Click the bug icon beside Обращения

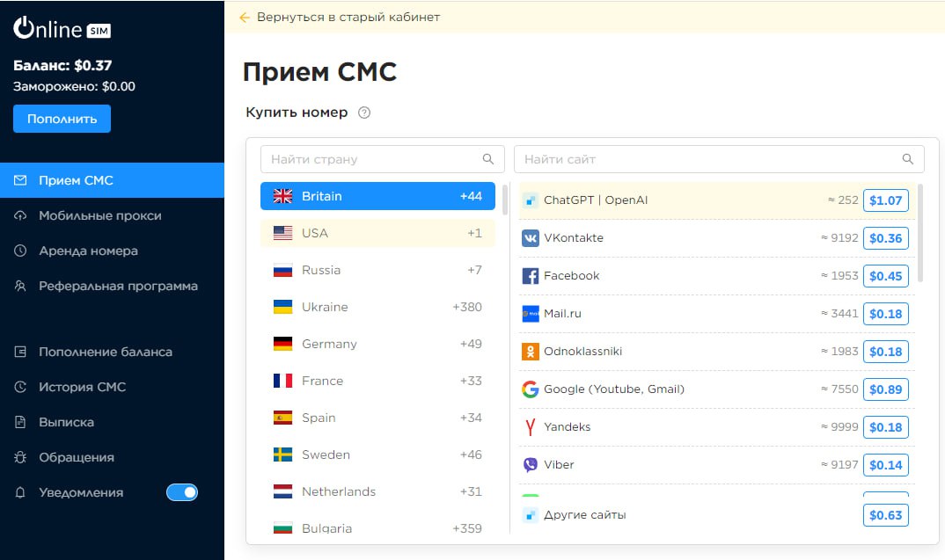click(20, 457)
